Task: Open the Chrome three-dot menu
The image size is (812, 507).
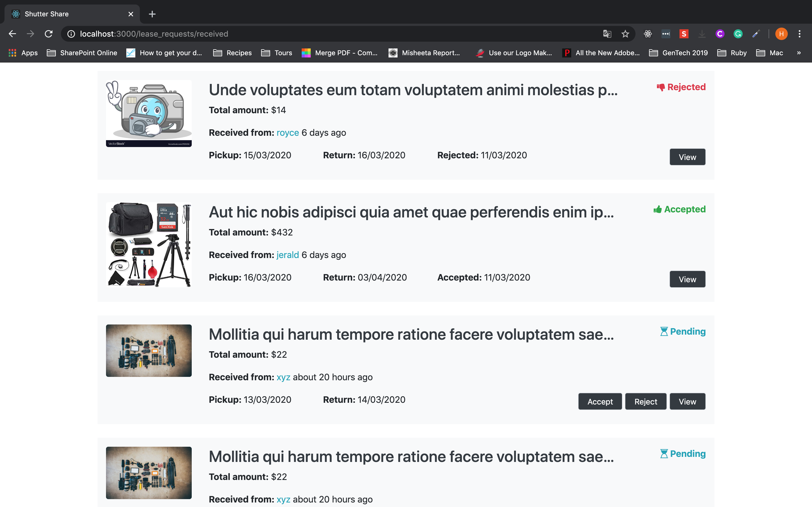Action: 800,34
